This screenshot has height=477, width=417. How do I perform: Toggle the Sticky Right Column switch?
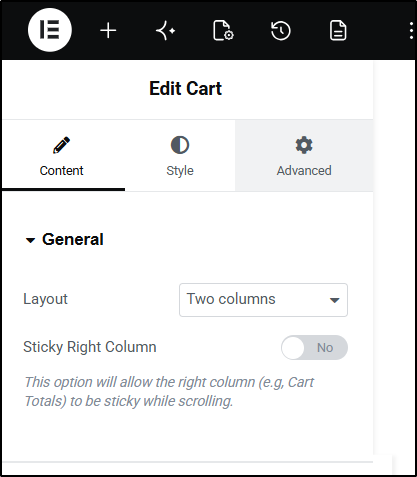[x=314, y=347]
